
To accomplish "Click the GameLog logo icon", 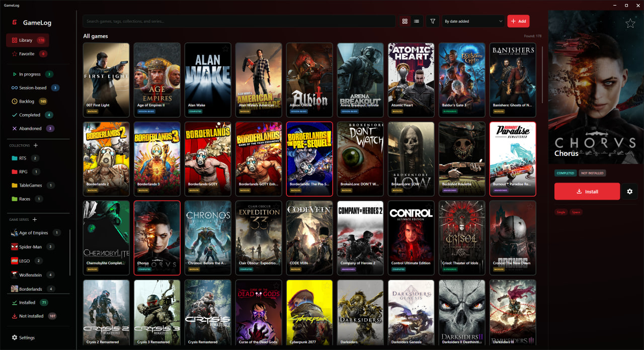I will coord(15,23).
